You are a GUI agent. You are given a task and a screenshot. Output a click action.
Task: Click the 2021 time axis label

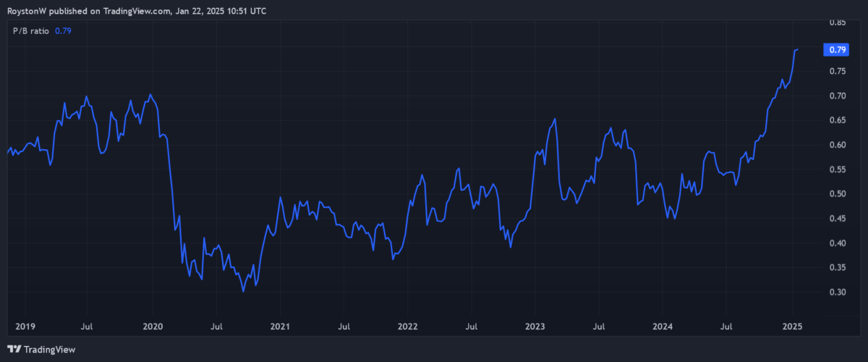point(280,327)
